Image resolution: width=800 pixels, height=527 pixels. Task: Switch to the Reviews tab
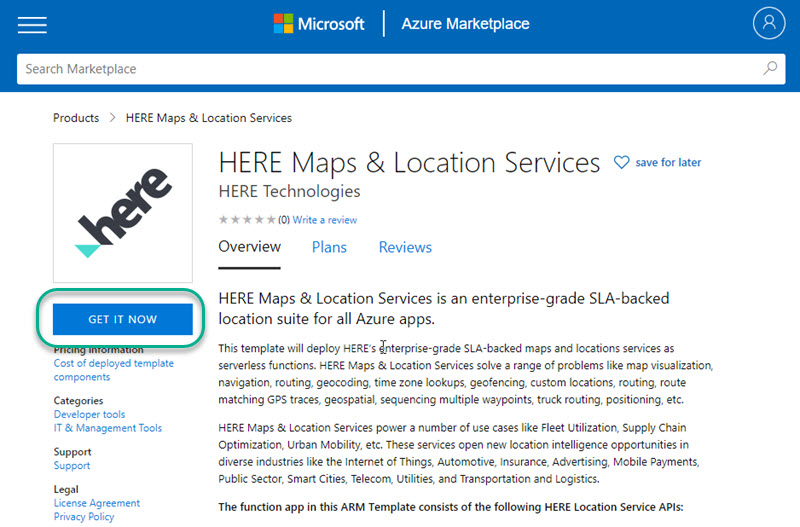(x=405, y=247)
